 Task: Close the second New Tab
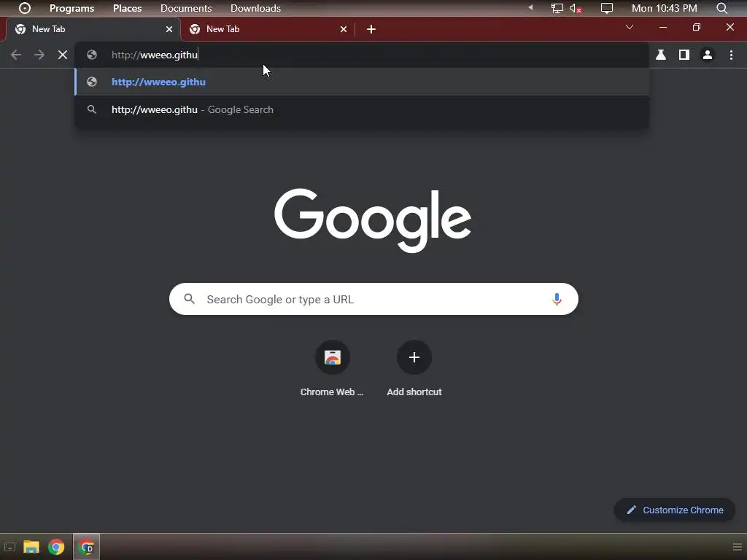[344, 29]
